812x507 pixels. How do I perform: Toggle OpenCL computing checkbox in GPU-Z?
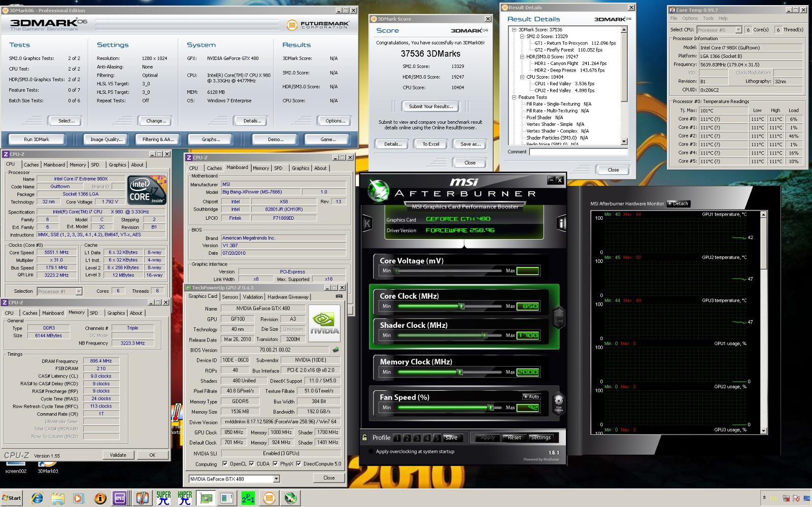click(225, 464)
